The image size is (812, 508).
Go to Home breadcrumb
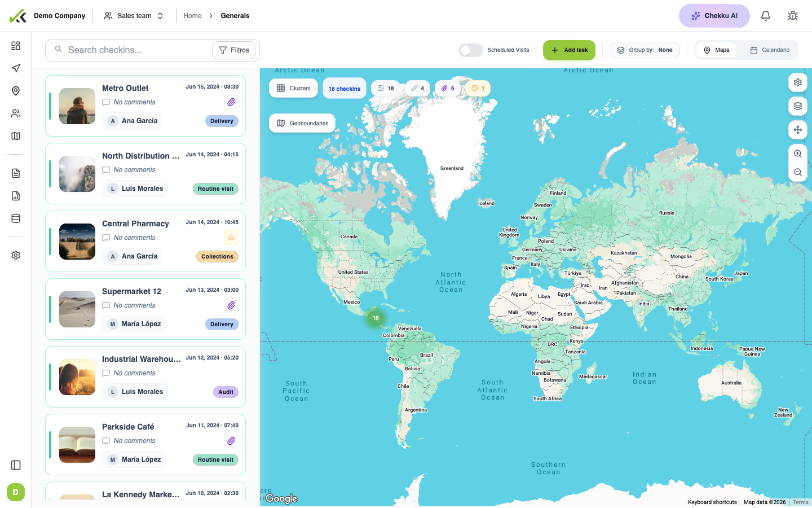tap(192, 16)
